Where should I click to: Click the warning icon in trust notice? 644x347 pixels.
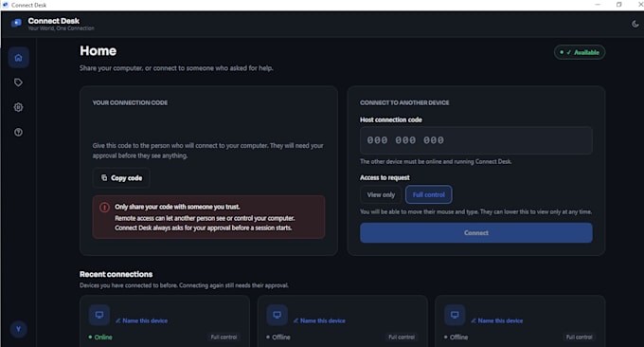(104, 208)
